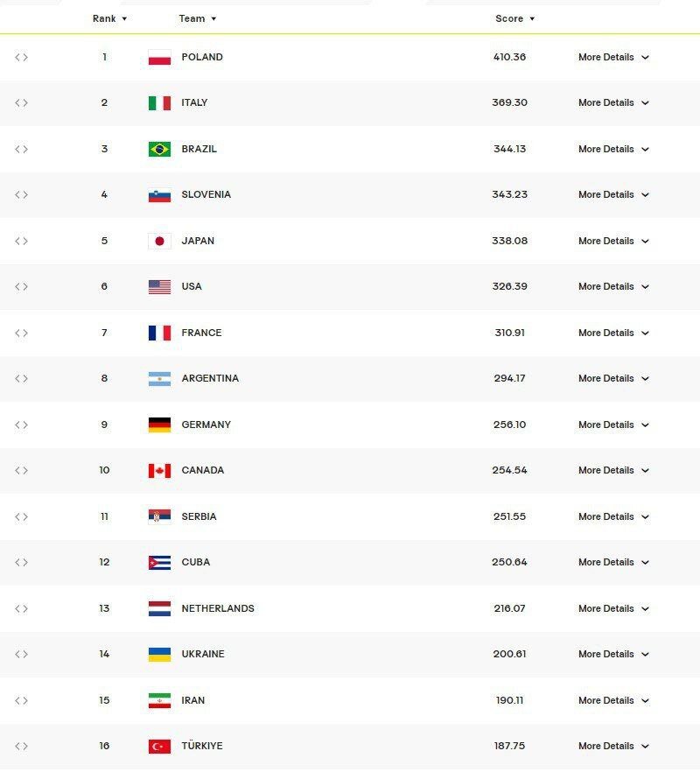This screenshot has height=772, width=700.
Task: Click the Türkiye flag icon
Action: [159, 747]
